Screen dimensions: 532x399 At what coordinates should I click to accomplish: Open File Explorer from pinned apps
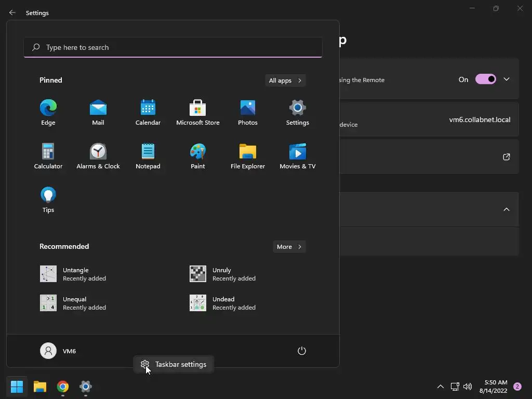click(x=248, y=156)
